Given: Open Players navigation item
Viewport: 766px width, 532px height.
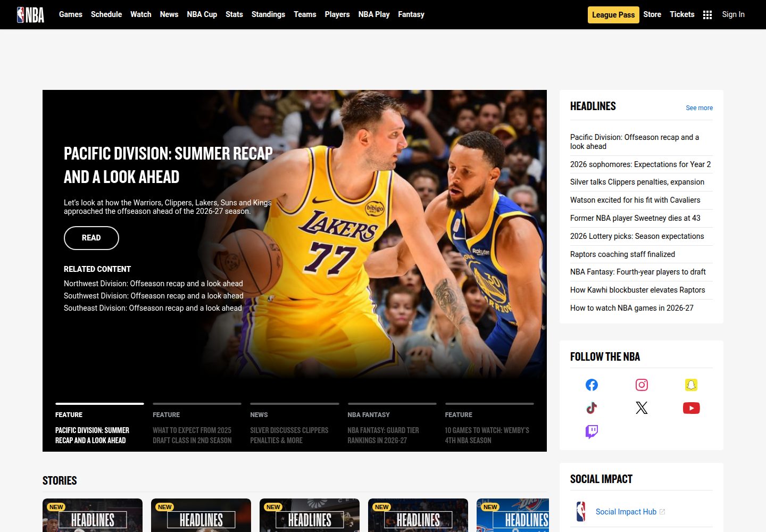Looking at the screenshot, I should pos(337,14).
